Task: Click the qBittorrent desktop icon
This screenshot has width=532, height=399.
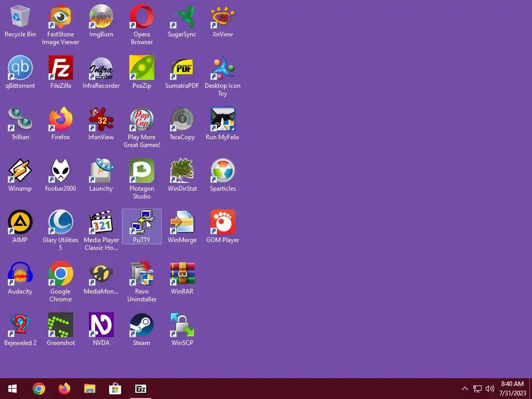Action: click(20, 73)
